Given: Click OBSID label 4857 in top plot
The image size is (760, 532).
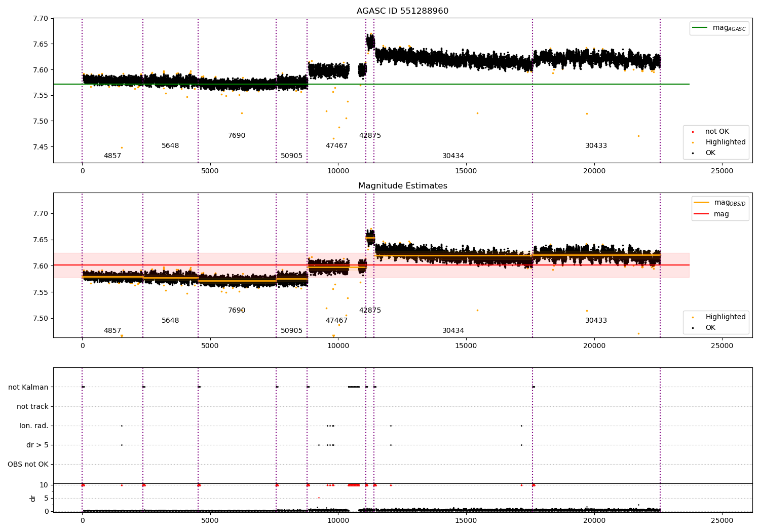Looking at the screenshot, I should [x=112, y=156].
